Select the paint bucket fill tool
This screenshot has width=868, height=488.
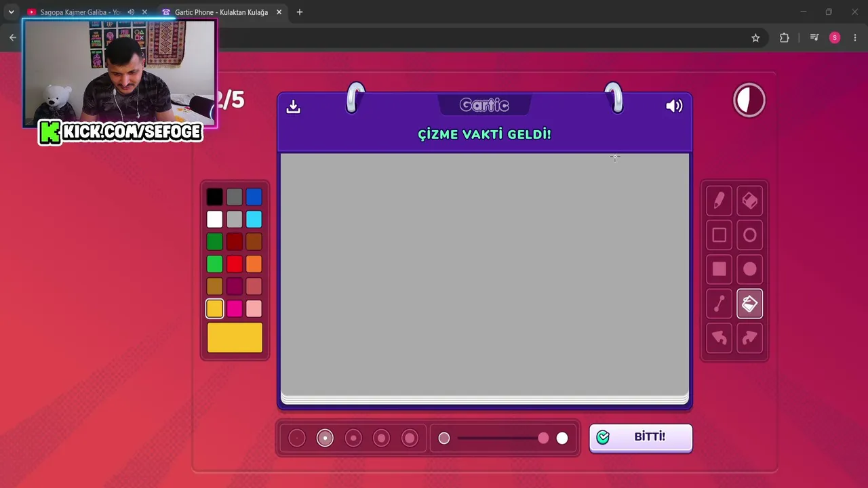[x=749, y=304]
